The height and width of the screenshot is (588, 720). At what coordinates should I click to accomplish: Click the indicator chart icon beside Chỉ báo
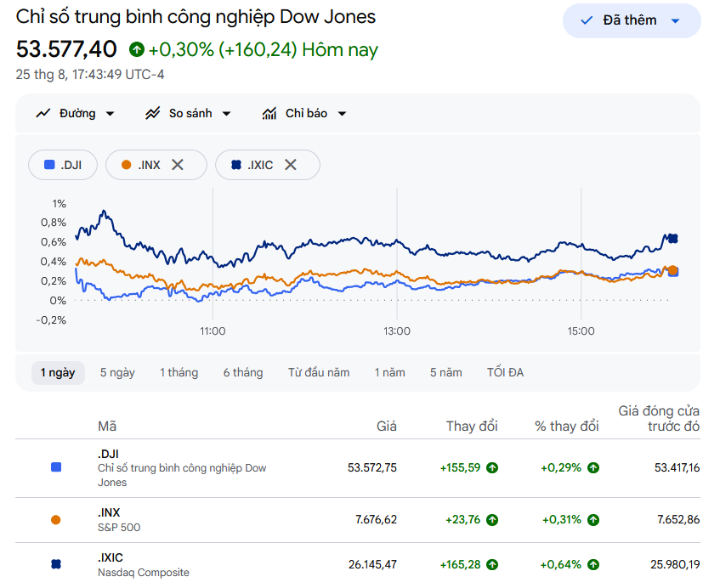tap(269, 113)
